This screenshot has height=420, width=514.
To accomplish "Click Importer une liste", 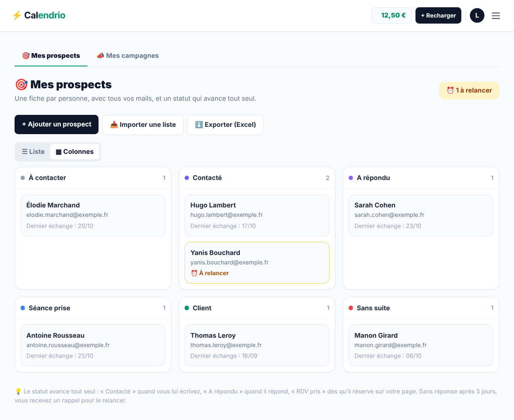I will tap(143, 125).
